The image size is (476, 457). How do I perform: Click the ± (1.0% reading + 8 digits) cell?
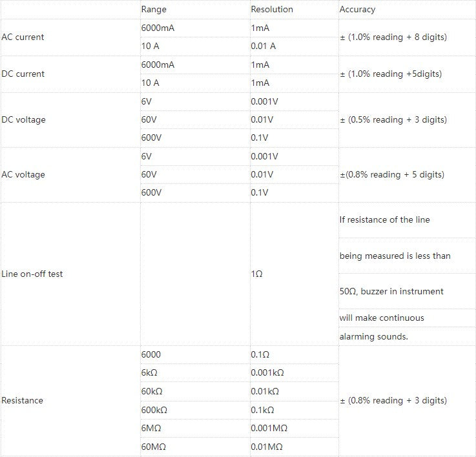click(393, 37)
